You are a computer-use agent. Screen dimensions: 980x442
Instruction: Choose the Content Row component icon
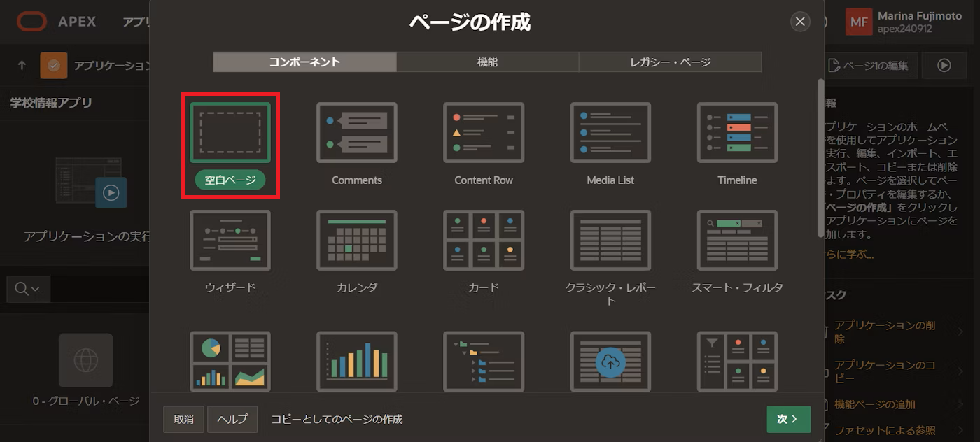click(484, 132)
